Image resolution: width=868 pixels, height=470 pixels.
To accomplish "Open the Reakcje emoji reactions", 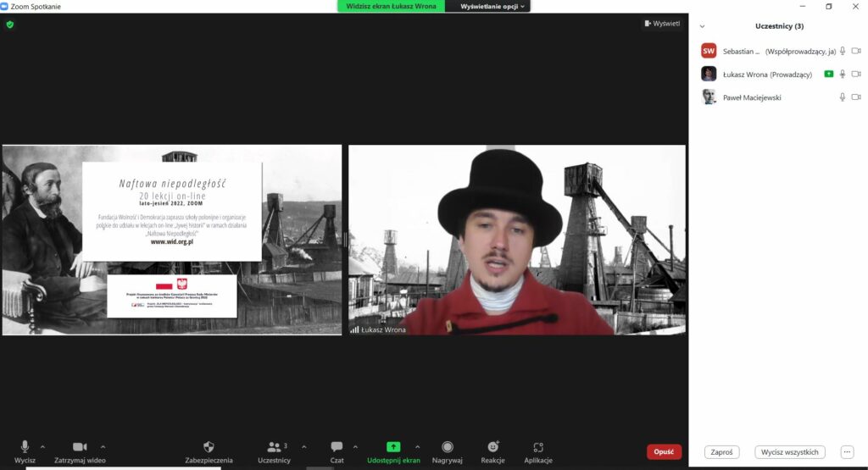I will click(492, 447).
